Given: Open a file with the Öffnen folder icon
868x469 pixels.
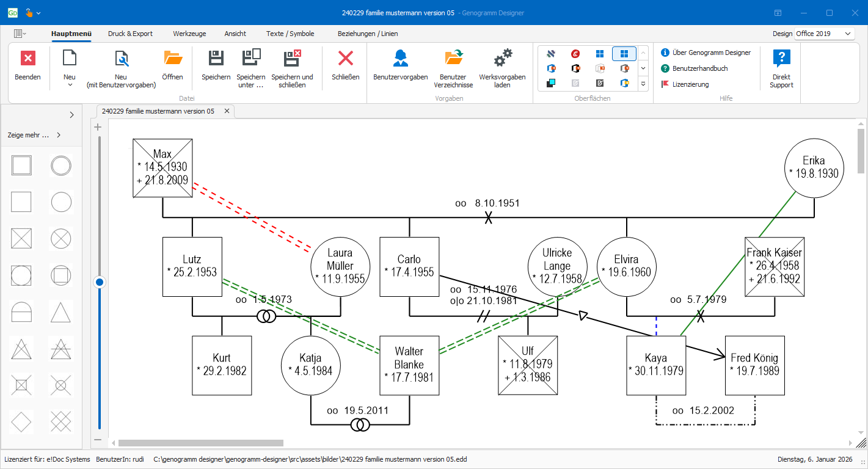Looking at the screenshot, I should [173, 59].
